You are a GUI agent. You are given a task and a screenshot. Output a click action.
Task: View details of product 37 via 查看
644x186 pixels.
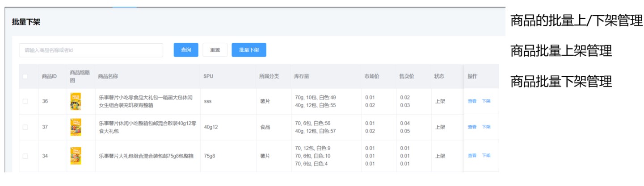[472, 127]
